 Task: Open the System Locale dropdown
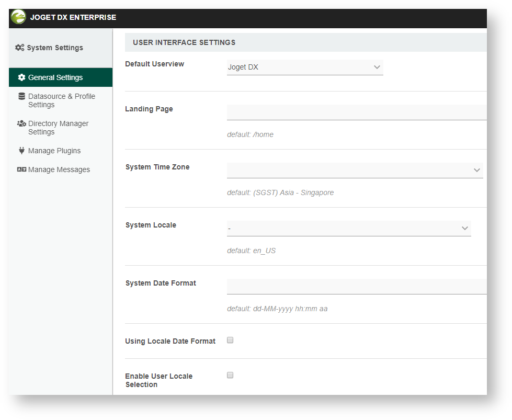click(x=348, y=228)
